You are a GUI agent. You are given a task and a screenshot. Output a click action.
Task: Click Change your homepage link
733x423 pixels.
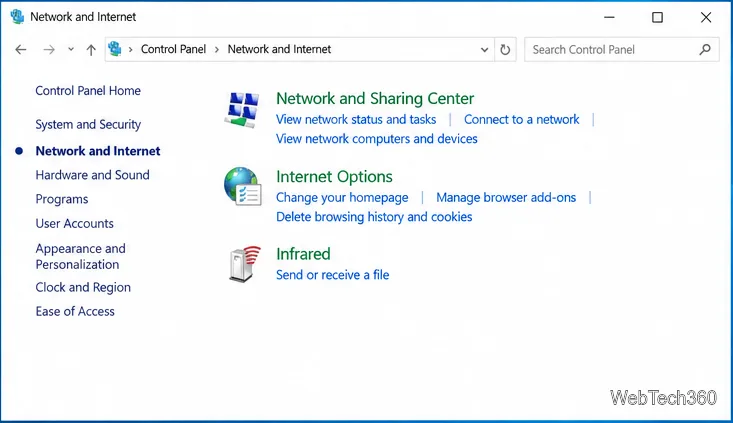point(342,198)
